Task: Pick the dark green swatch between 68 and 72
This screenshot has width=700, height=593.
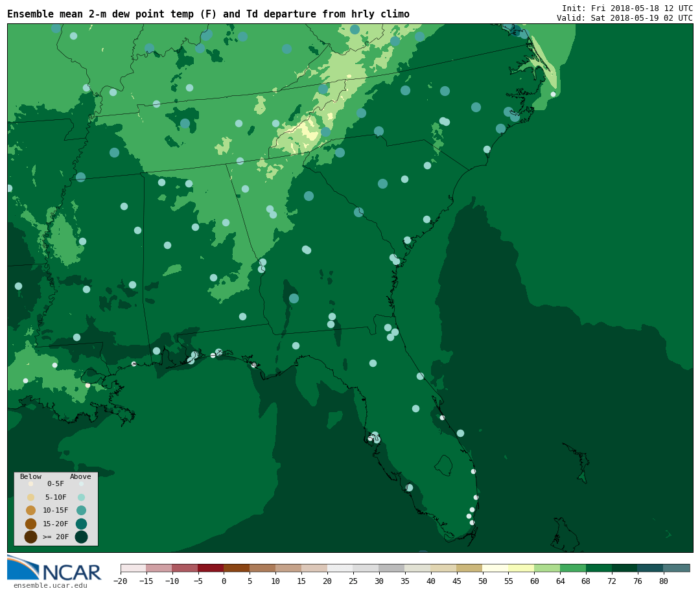Action: click(599, 568)
